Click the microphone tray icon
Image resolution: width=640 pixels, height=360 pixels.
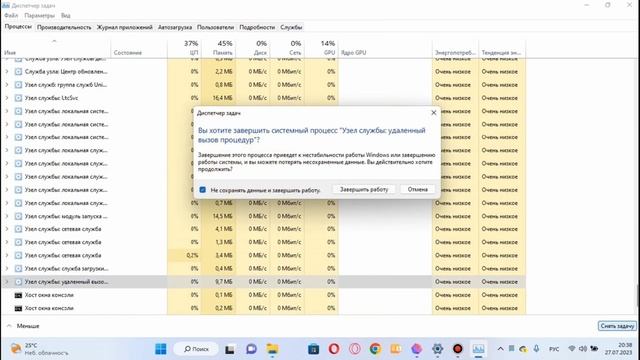[x=536, y=349]
